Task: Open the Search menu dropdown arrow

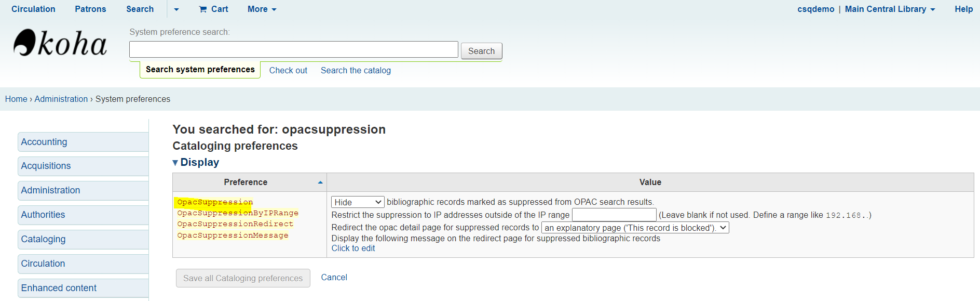Action: pos(176,9)
